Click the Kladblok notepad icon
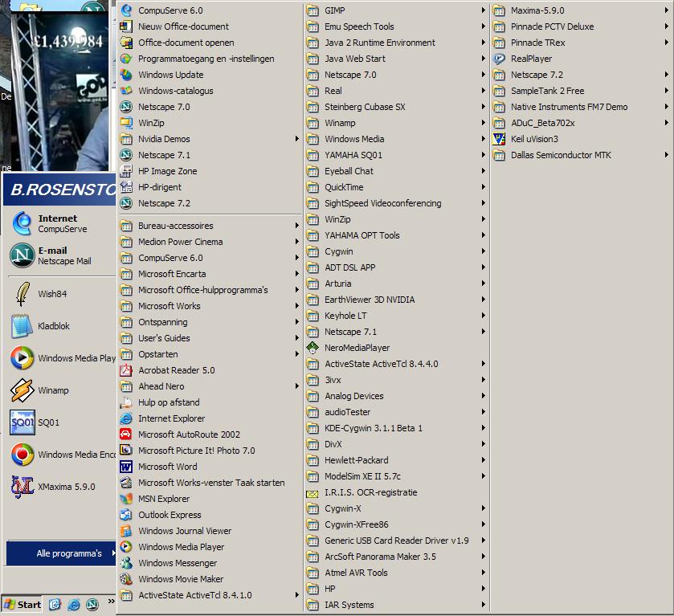Screen dimensions: 674x616 (x=22, y=326)
